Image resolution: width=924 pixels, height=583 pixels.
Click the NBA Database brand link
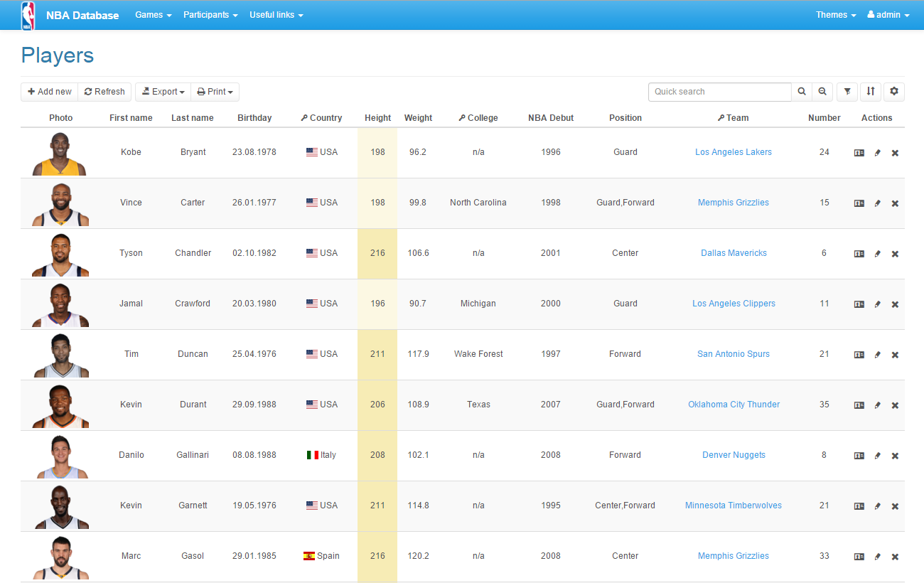coord(82,15)
